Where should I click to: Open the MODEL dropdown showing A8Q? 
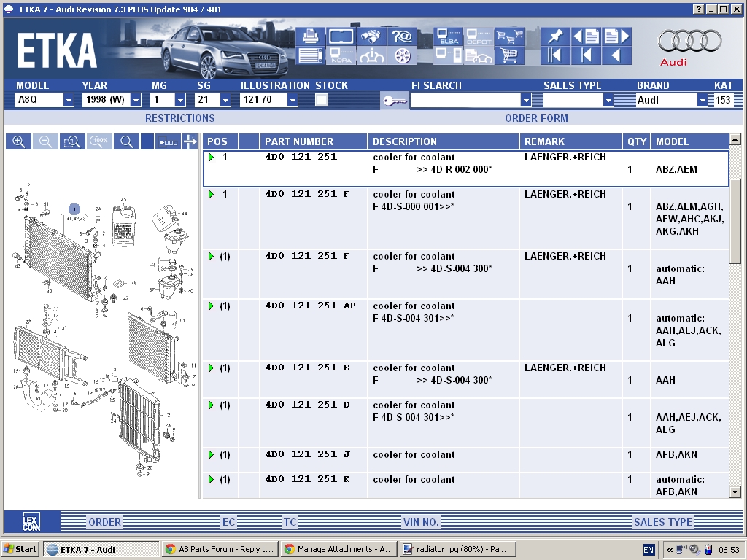69,100
